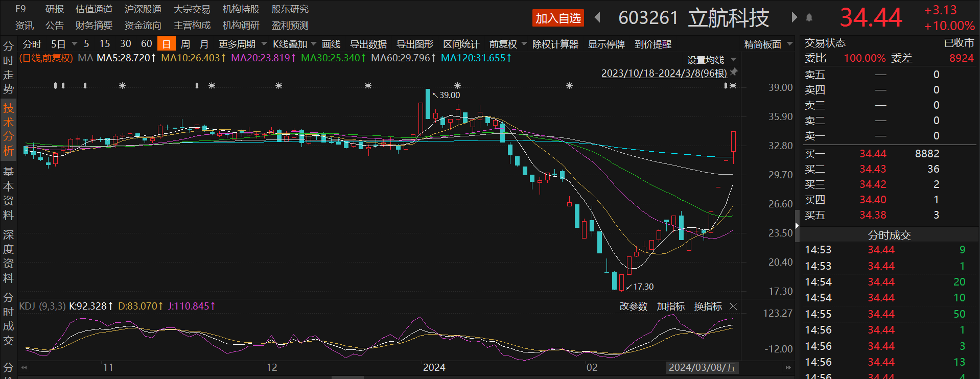The width and height of the screenshot is (980, 379).
Task: Switch to 基本资料 sidebar tab
Action: pos(9,193)
